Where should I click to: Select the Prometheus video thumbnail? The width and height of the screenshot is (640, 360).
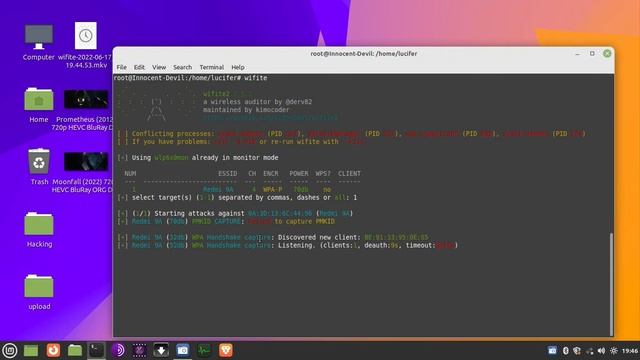pyautogui.click(x=86, y=100)
